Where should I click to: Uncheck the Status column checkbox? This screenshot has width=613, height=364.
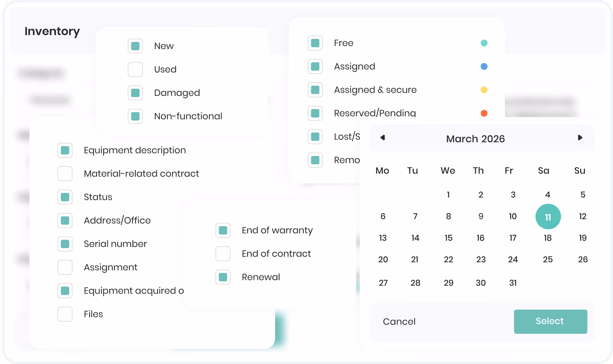point(65,197)
